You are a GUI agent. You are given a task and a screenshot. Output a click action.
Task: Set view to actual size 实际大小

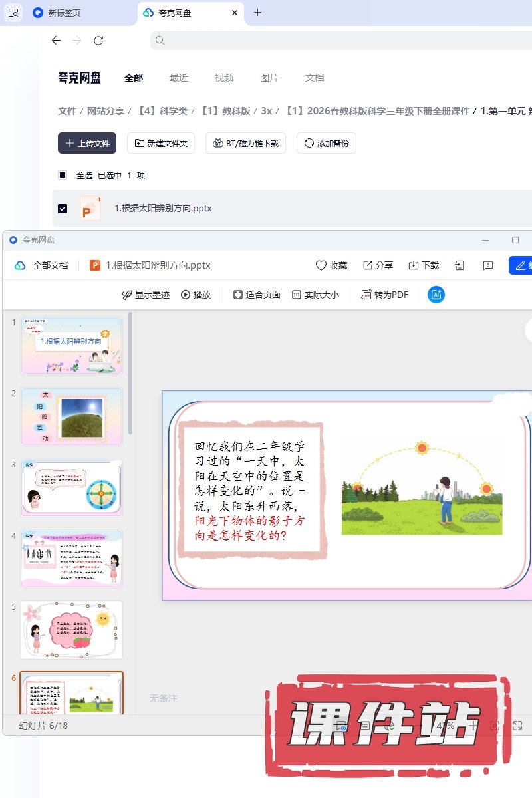(315, 295)
